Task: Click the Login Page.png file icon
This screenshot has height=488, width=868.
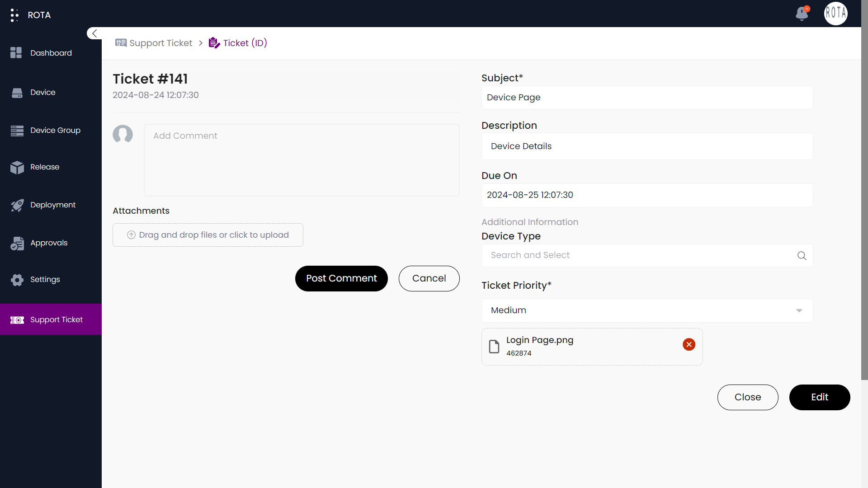Action: click(x=494, y=347)
